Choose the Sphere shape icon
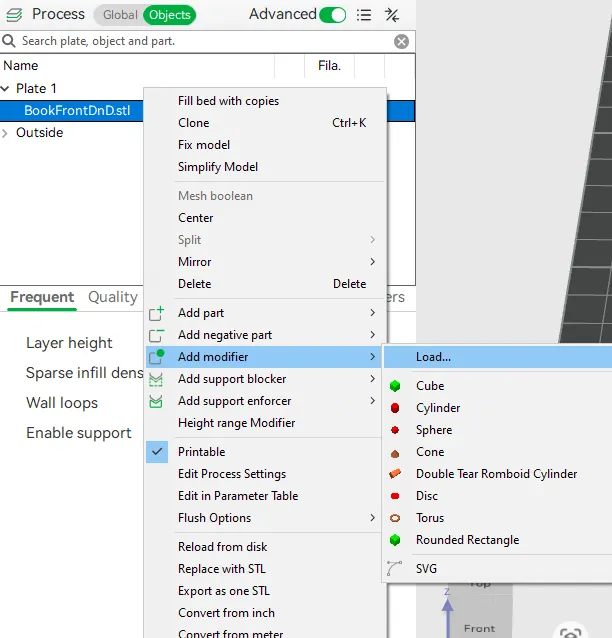This screenshot has height=638, width=612. point(395,430)
